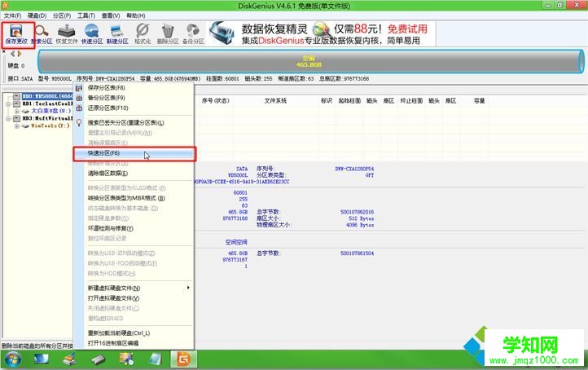Select HD3:MsftVirtual disk in tree

coord(47,119)
